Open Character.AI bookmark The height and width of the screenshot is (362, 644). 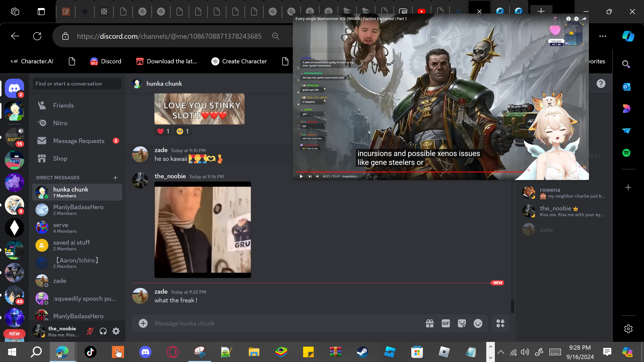coord(32,61)
